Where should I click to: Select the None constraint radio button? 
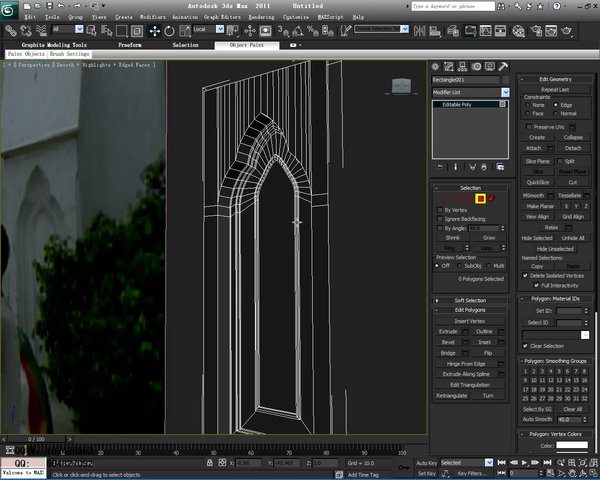click(528, 104)
